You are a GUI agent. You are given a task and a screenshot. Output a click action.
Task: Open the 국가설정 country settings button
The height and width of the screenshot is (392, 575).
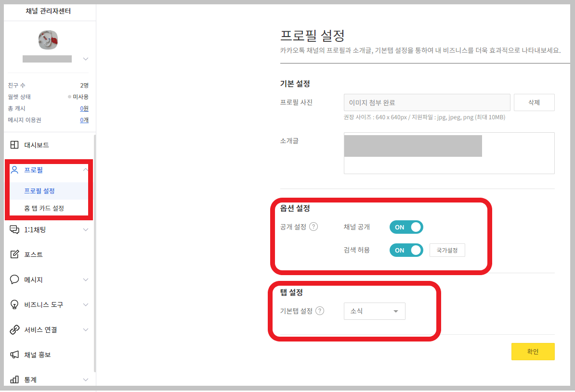(x=447, y=250)
